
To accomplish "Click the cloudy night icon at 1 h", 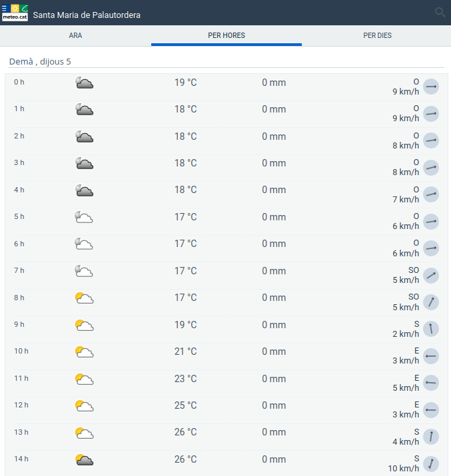I will tap(84, 109).
